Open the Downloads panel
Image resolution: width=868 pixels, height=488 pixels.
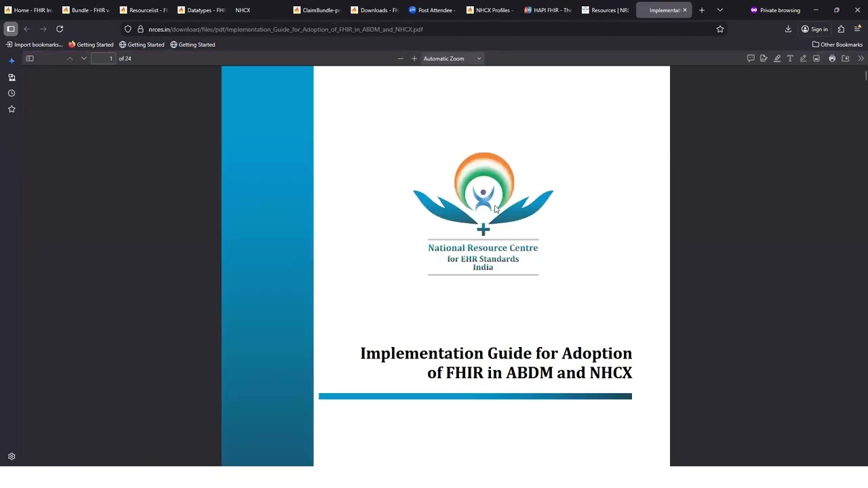(788, 29)
